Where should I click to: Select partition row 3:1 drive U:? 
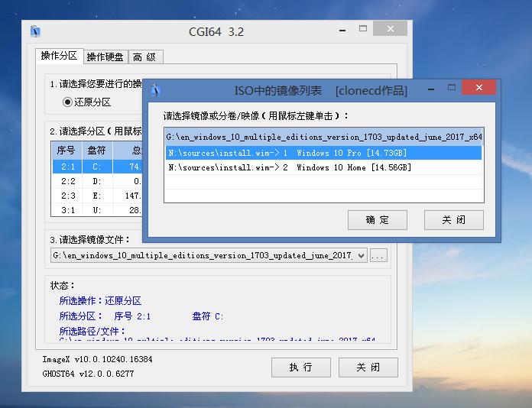(x=97, y=210)
